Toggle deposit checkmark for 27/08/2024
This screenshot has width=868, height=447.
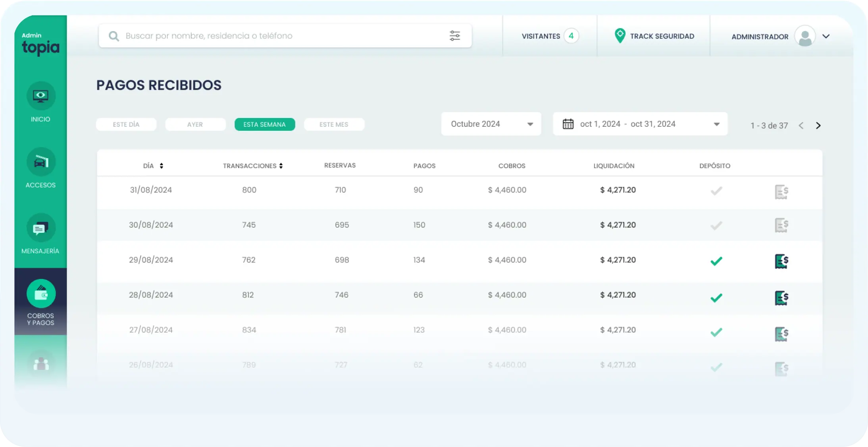coord(716,332)
